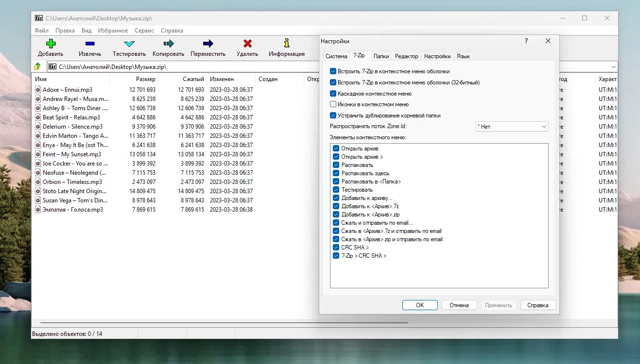Select the file icon of Эмпатия - Голоса.mp3
This screenshot has height=364, width=640.
38,210
